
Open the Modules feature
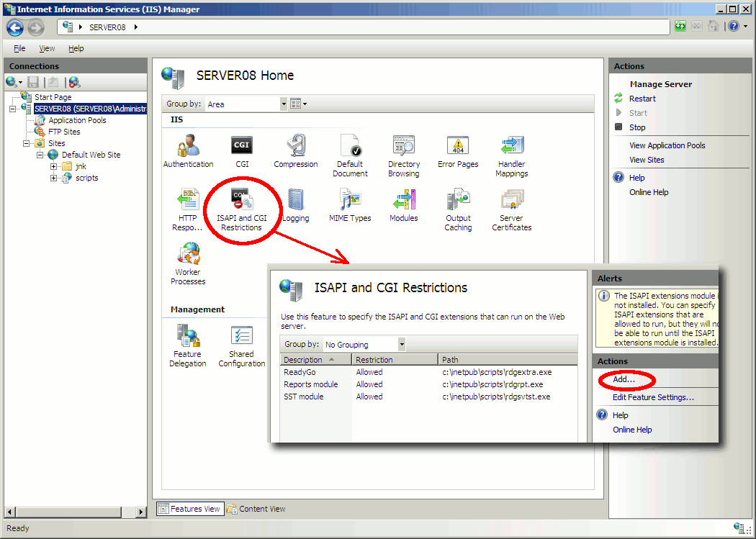coord(403,204)
